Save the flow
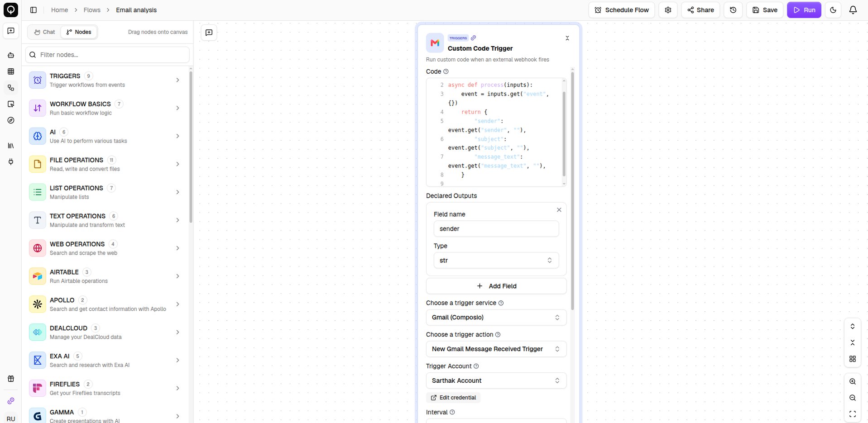Image resolution: width=868 pixels, height=423 pixels. (765, 10)
